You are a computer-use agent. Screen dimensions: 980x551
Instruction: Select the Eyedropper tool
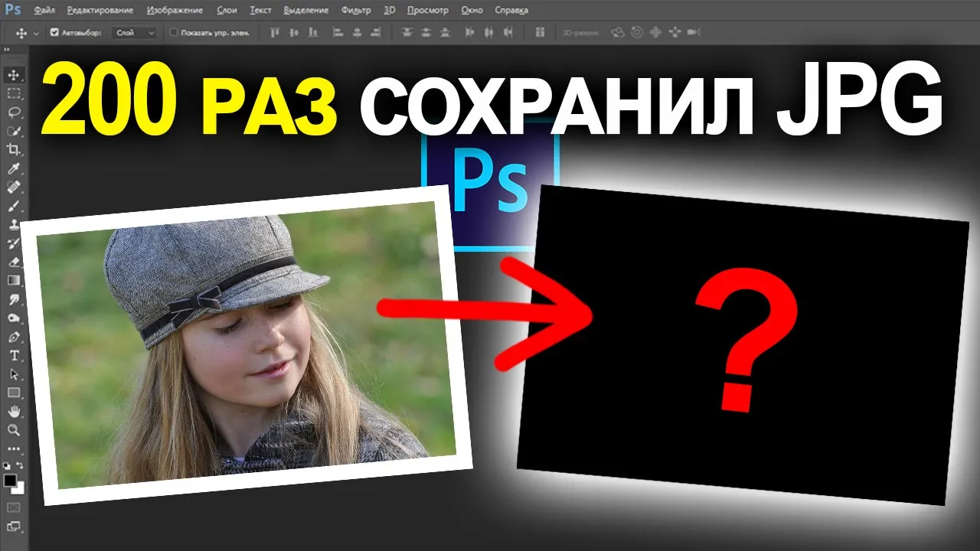pyautogui.click(x=14, y=168)
